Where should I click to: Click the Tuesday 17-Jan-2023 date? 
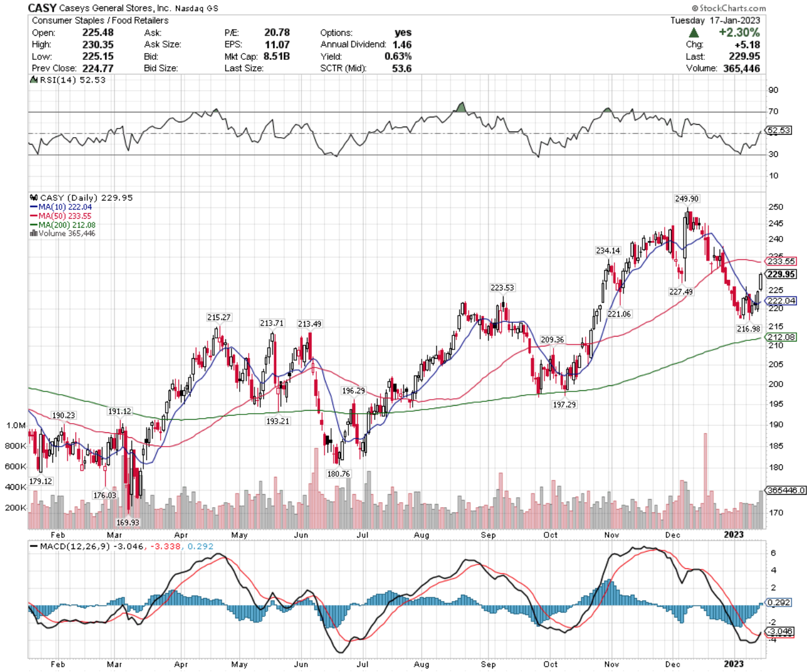tap(715, 20)
